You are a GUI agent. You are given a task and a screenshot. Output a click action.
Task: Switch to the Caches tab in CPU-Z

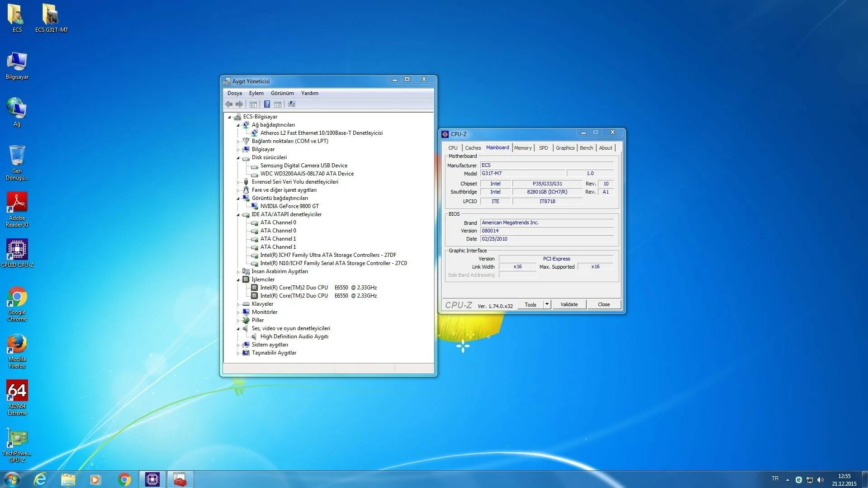[473, 148]
